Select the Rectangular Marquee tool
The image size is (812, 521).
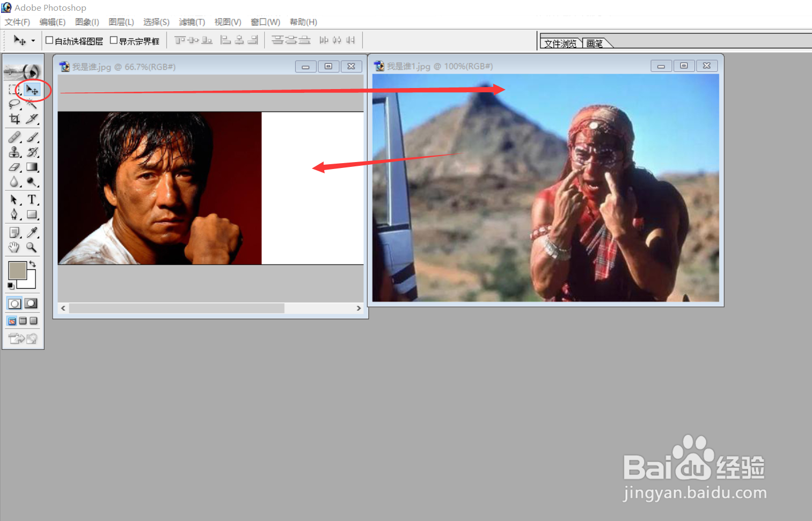click(14, 90)
